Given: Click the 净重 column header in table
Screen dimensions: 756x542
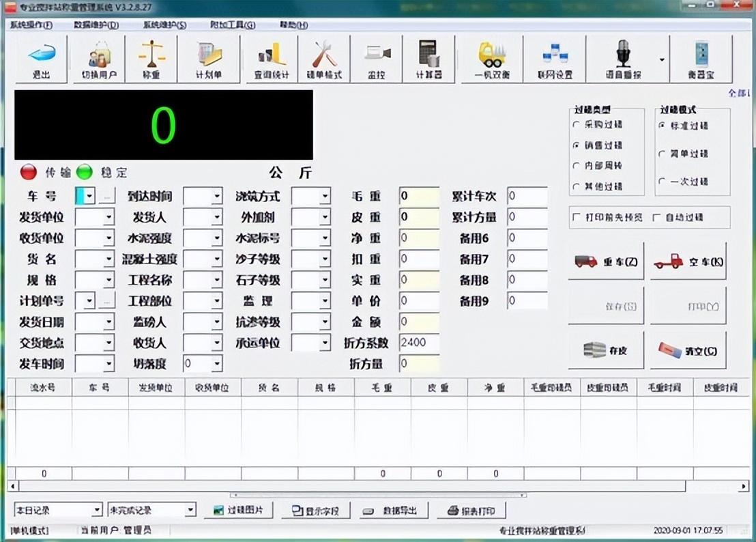Looking at the screenshot, I should [495, 387].
